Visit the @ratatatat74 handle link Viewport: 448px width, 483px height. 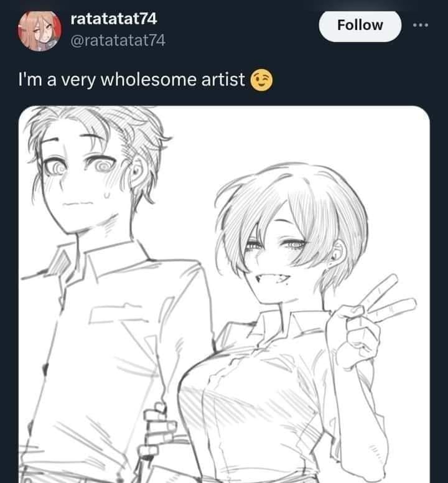coord(118,40)
